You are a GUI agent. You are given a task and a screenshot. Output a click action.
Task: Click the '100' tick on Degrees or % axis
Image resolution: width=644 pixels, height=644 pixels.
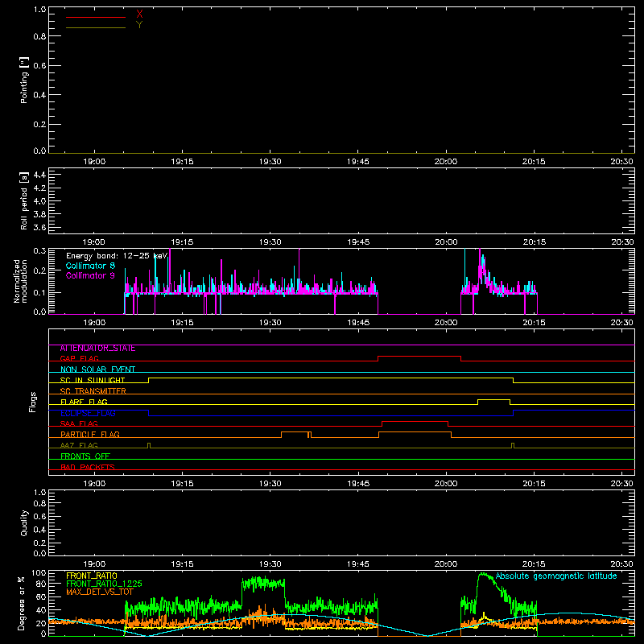pos(39,573)
